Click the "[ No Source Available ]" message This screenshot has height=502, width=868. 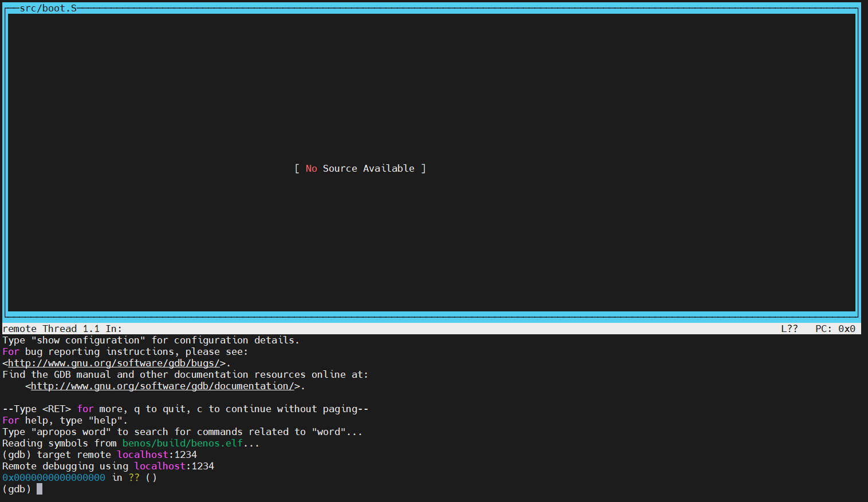(x=360, y=168)
